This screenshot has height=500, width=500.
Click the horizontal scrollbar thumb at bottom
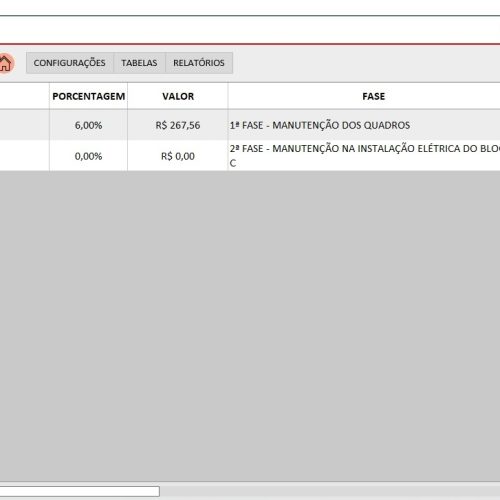[x=80, y=491]
